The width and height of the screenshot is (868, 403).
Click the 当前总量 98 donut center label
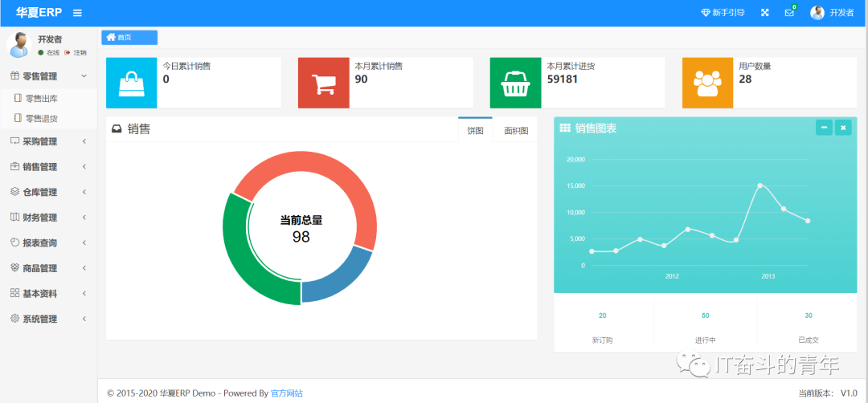301,228
